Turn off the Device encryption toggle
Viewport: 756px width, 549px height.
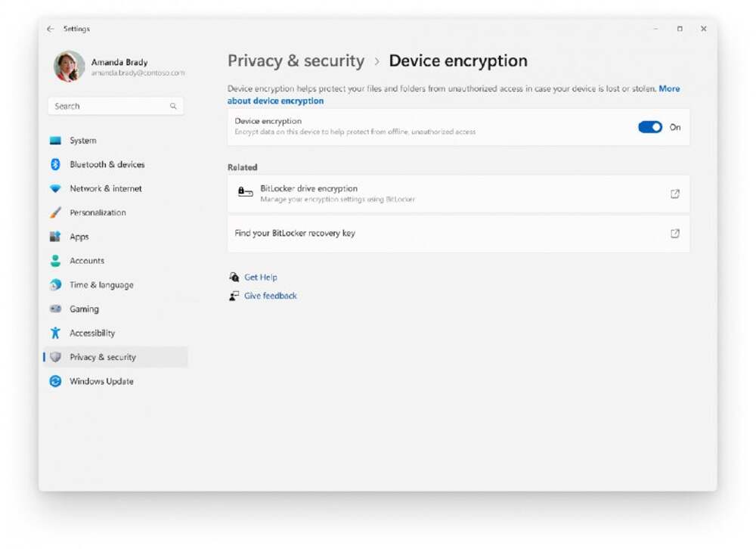(650, 127)
